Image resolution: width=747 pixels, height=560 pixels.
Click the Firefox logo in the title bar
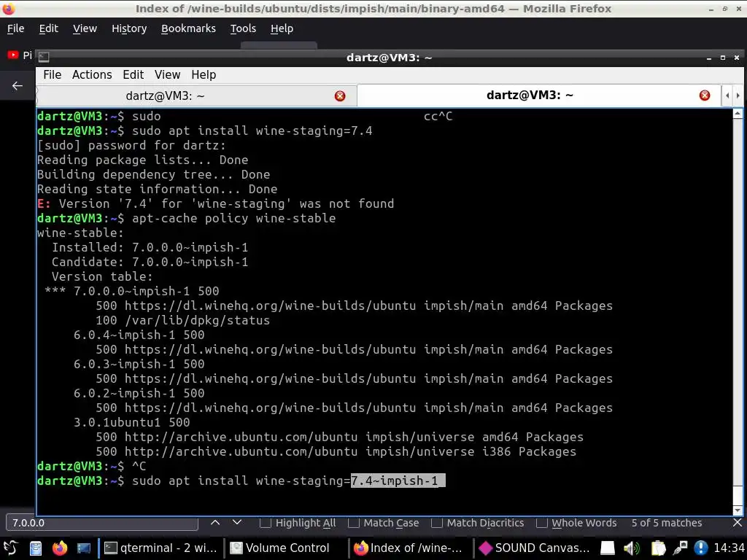coord(9,9)
